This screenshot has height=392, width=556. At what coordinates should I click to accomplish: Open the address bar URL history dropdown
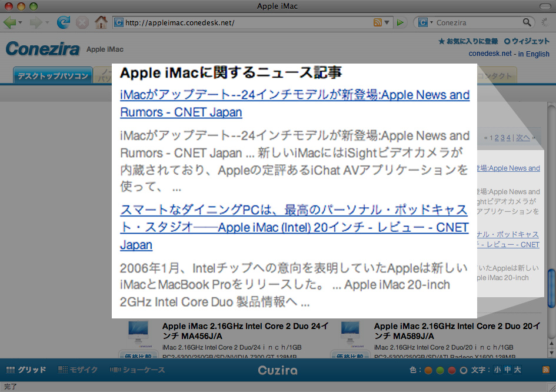tap(387, 23)
